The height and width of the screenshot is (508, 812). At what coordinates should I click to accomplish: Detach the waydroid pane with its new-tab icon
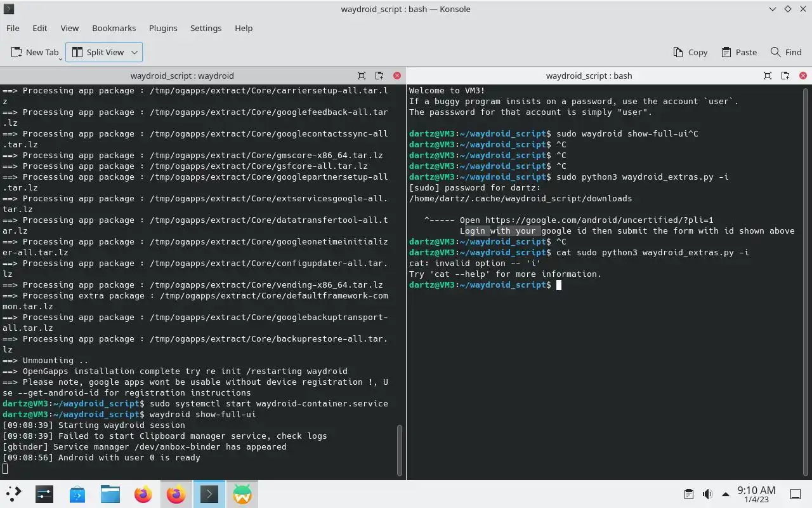(379, 76)
